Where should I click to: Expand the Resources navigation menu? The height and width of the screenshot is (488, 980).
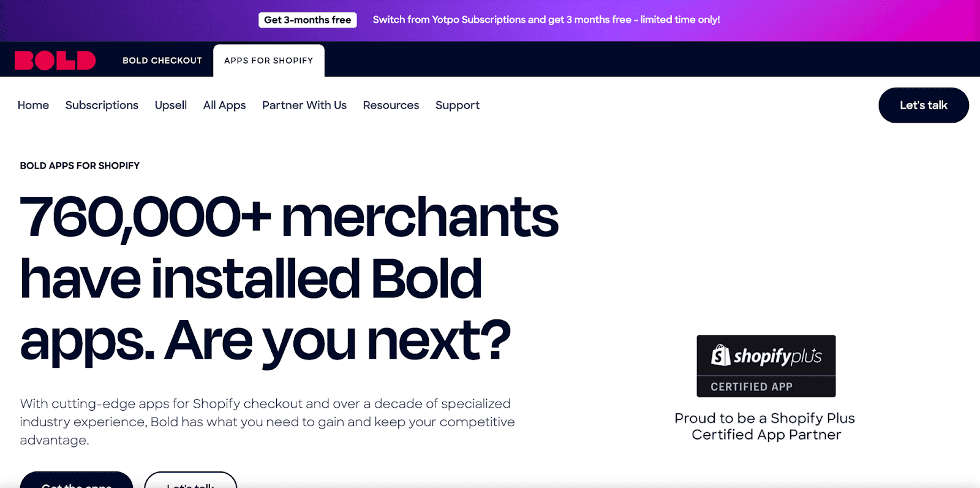[x=391, y=105]
